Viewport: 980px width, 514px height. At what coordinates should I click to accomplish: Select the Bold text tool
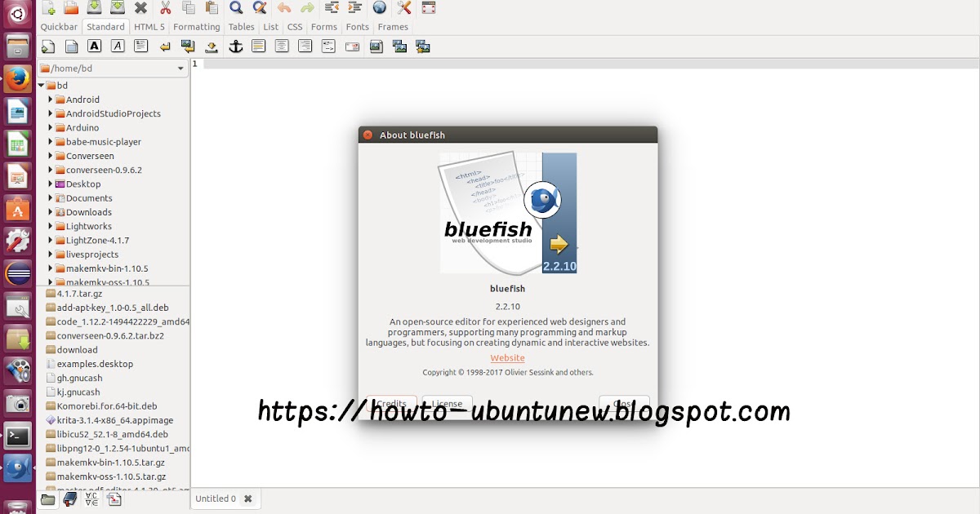point(93,46)
